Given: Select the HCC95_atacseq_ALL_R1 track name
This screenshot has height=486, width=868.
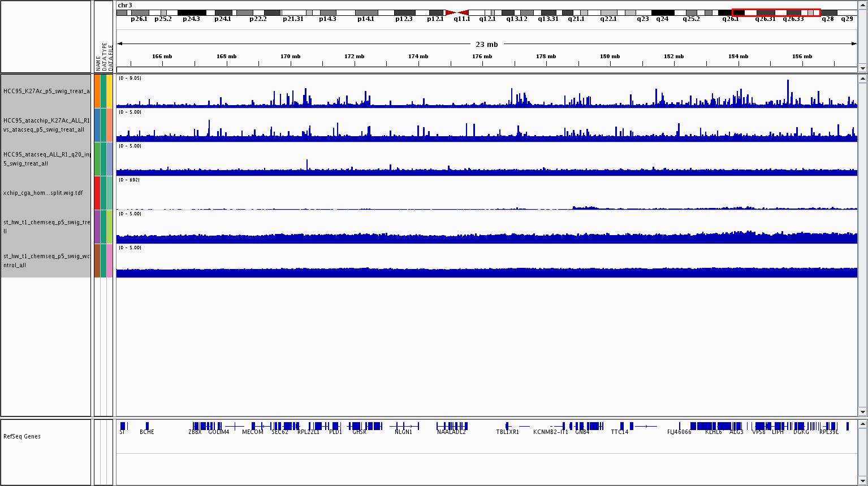Looking at the screenshot, I should (x=46, y=159).
